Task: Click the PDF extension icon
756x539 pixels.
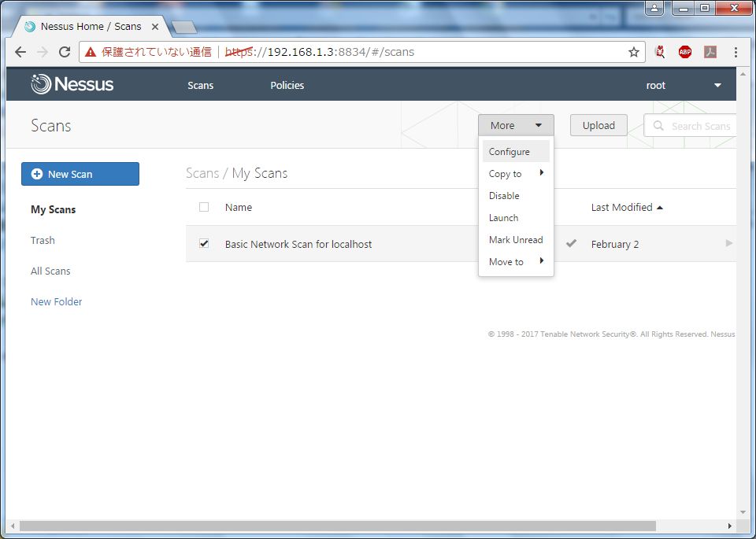Action: tap(710, 52)
